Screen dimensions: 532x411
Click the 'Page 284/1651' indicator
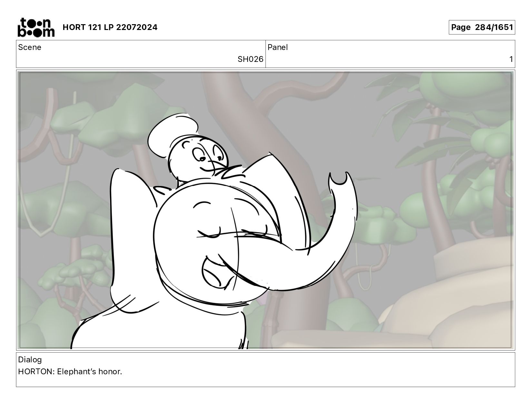tap(482, 27)
